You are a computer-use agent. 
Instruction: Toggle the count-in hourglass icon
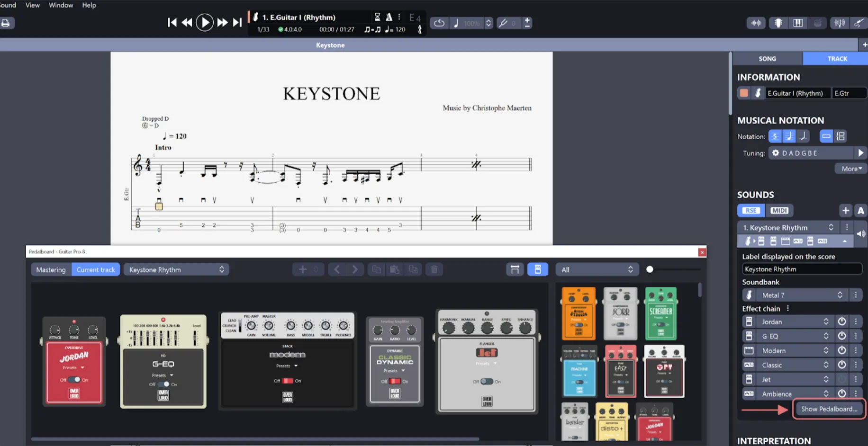pos(377,17)
